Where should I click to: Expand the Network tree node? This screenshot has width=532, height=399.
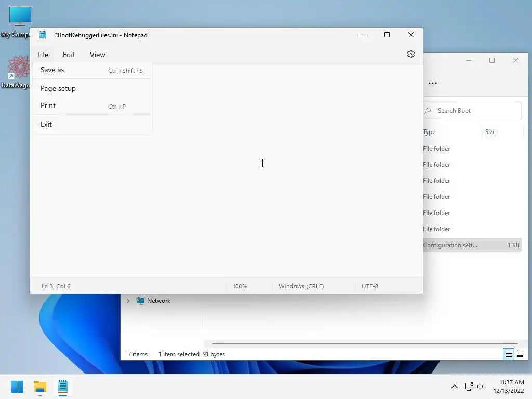[x=128, y=301]
